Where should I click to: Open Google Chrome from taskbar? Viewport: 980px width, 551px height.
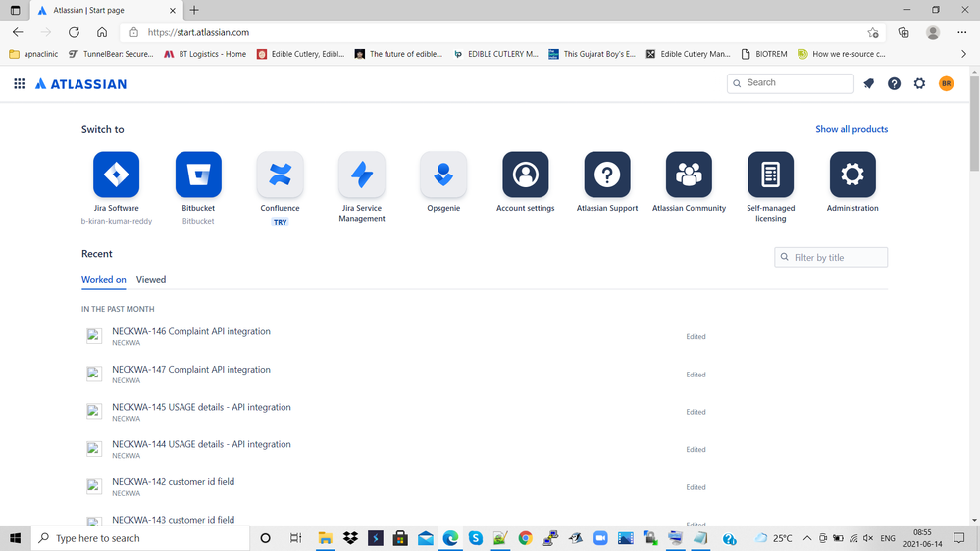pos(525,538)
